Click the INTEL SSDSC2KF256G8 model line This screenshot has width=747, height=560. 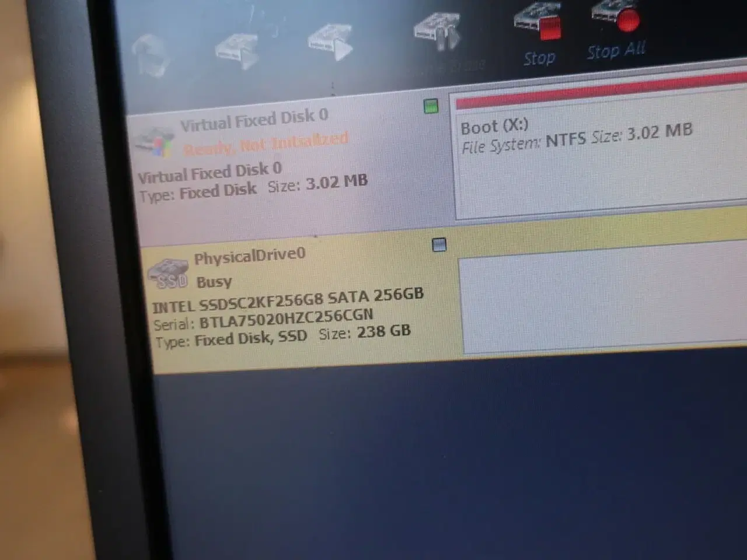[x=287, y=299]
